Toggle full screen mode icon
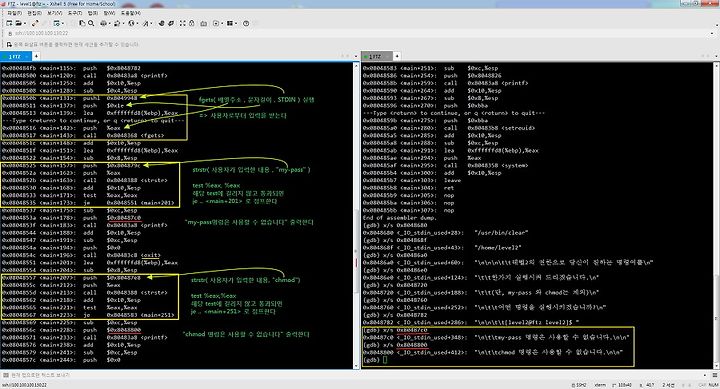Screen dimensions: 720x389 [182, 23]
